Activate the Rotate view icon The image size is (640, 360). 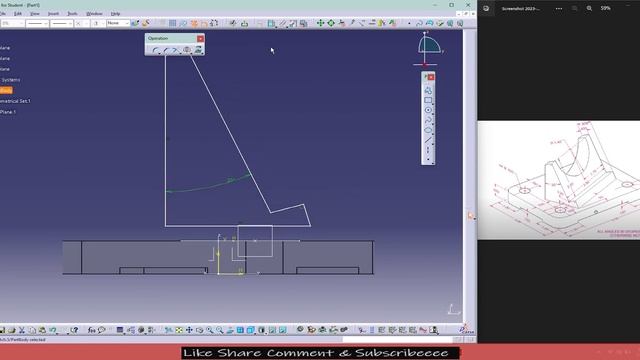[199, 330]
